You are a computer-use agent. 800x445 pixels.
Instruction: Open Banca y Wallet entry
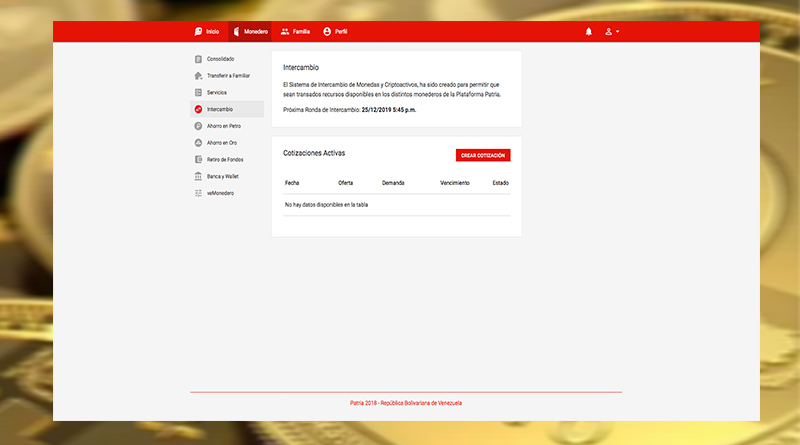[x=227, y=176]
